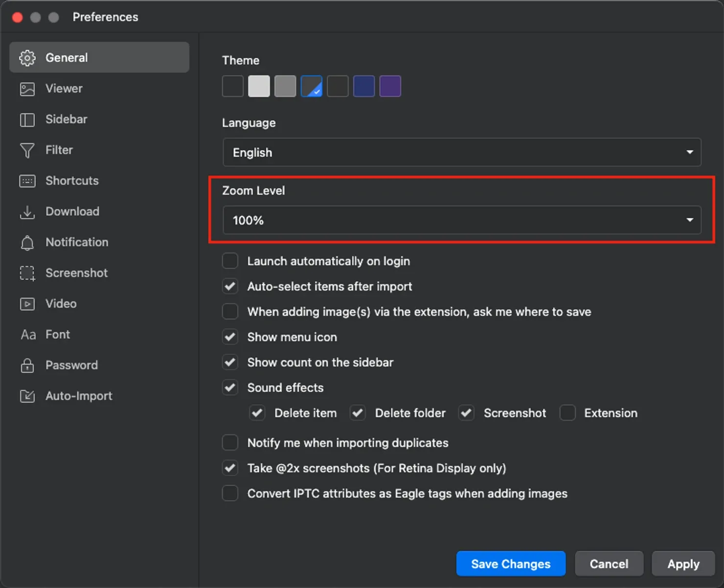Viewport: 724px width, 588px height.
Task: Go to Filter settings
Action: point(99,150)
